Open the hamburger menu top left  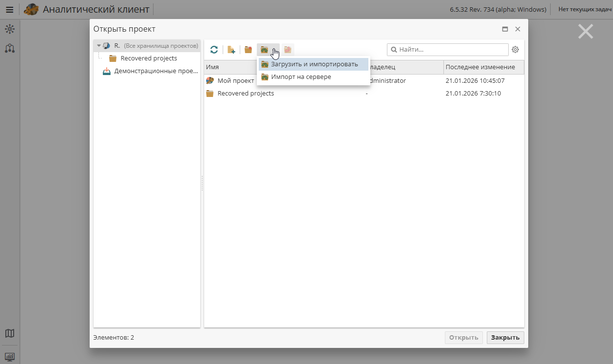(9, 9)
